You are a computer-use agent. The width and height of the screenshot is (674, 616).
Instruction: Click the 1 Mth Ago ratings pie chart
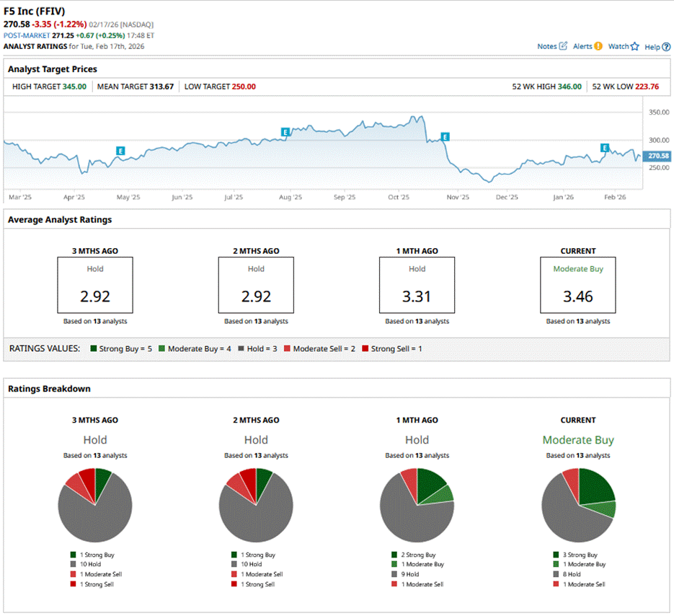tap(417, 505)
